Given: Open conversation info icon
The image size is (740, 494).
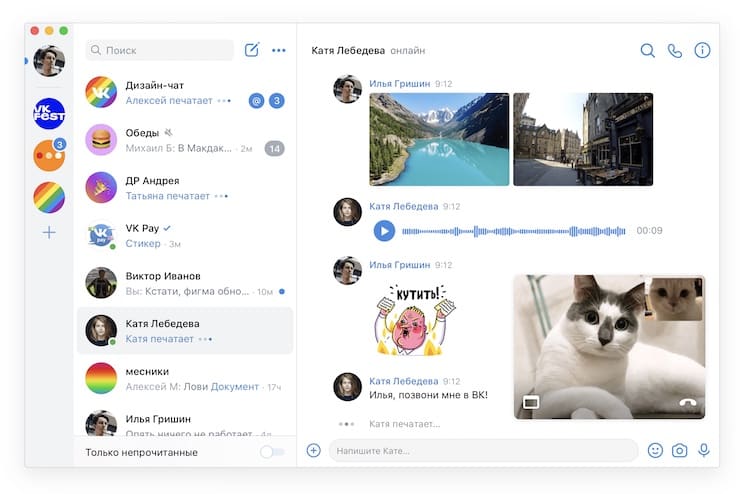Looking at the screenshot, I should [x=702, y=50].
